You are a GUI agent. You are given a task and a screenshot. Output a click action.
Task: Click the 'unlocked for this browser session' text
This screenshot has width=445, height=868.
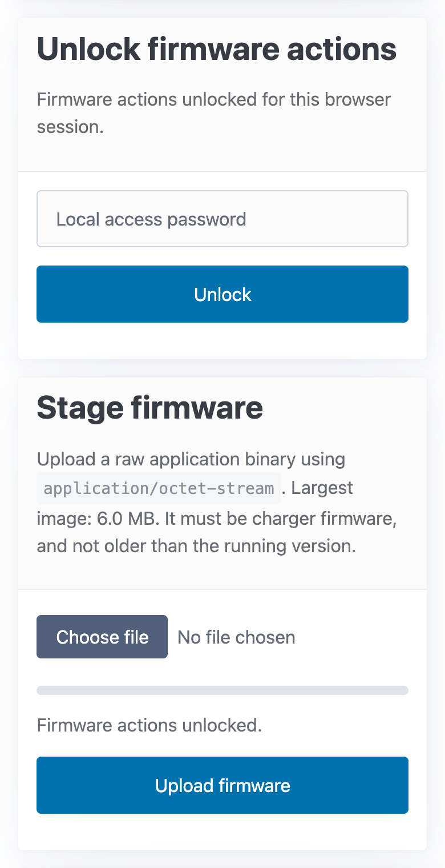tap(214, 113)
